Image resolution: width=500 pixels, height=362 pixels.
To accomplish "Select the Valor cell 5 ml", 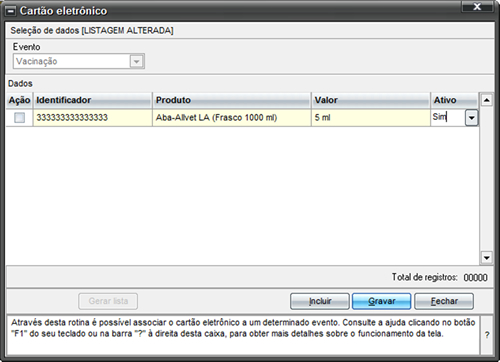I will click(x=371, y=118).
